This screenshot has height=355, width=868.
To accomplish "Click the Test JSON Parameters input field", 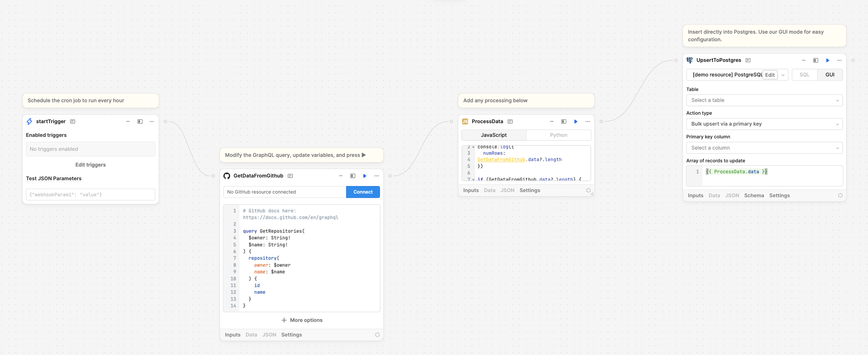I will tap(91, 194).
